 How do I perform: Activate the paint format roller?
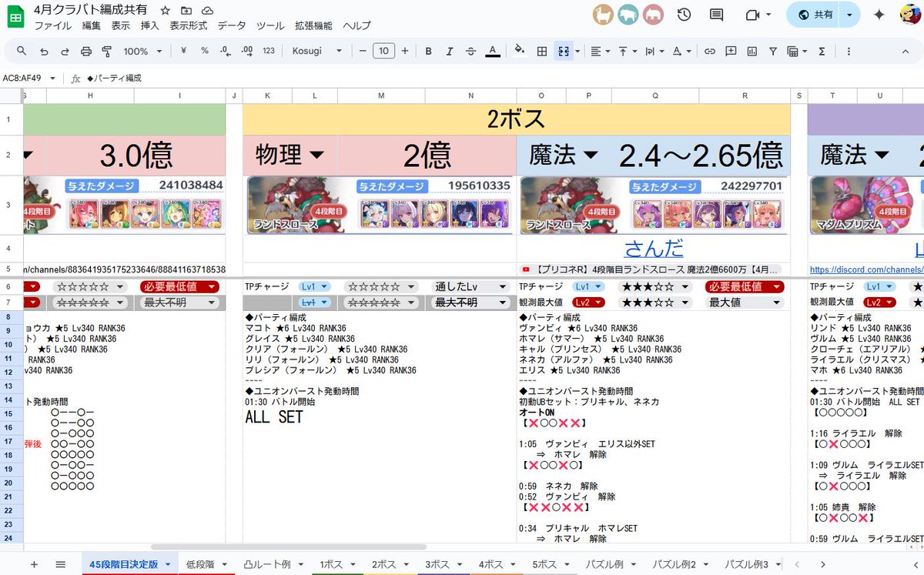(x=107, y=51)
